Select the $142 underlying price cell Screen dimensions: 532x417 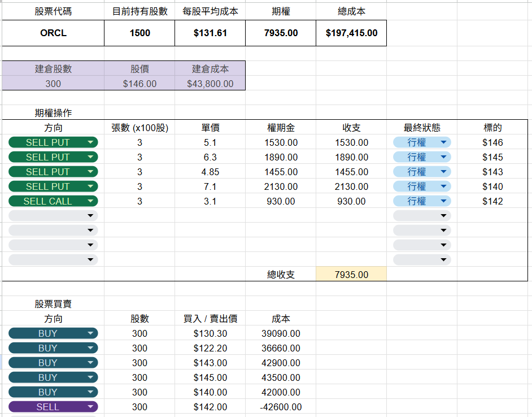(492, 201)
